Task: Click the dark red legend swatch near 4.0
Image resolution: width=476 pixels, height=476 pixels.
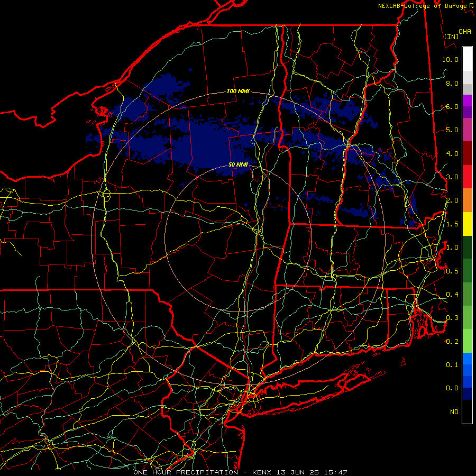Action: tap(467, 153)
